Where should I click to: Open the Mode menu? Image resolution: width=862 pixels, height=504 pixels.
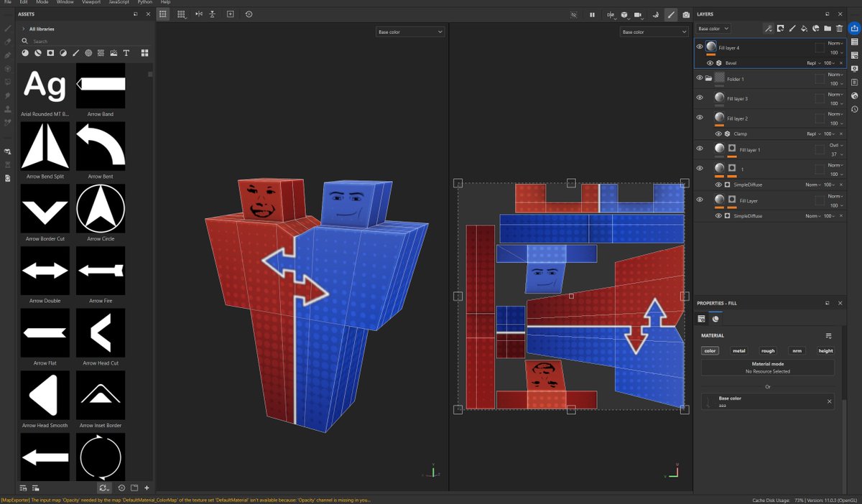(x=42, y=3)
